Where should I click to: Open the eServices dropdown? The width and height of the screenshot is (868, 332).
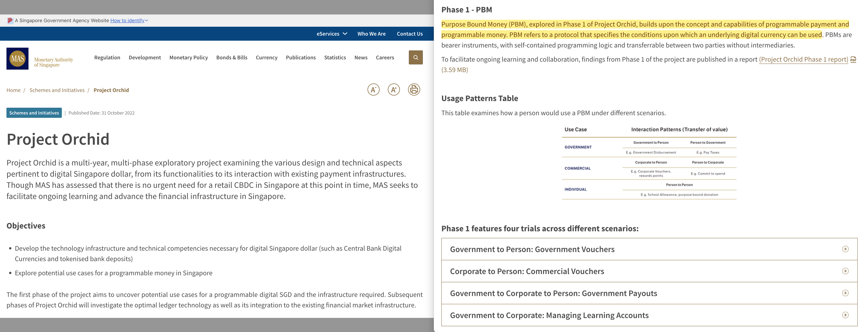pos(331,34)
